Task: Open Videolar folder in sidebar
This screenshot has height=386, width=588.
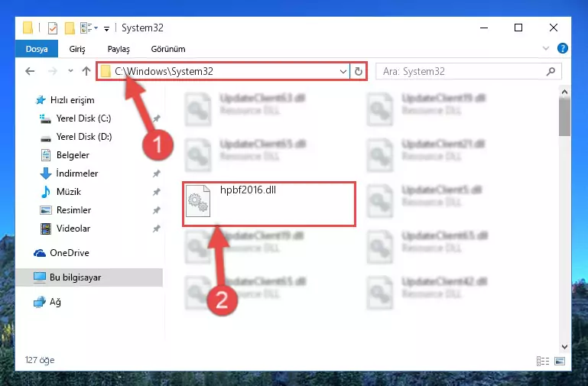Action: pos(73,229)
